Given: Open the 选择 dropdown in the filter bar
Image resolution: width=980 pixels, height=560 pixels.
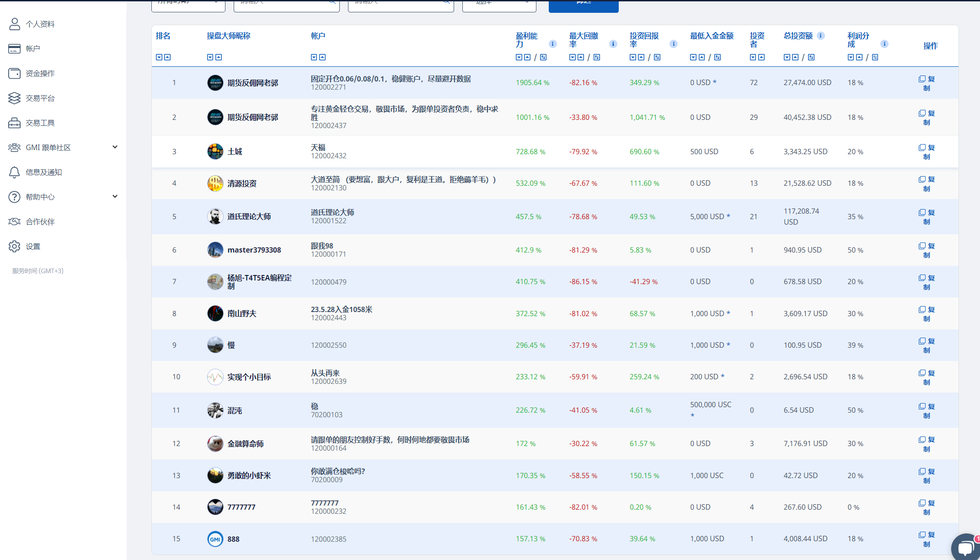Looking at the screenshot, I should 498,3.
